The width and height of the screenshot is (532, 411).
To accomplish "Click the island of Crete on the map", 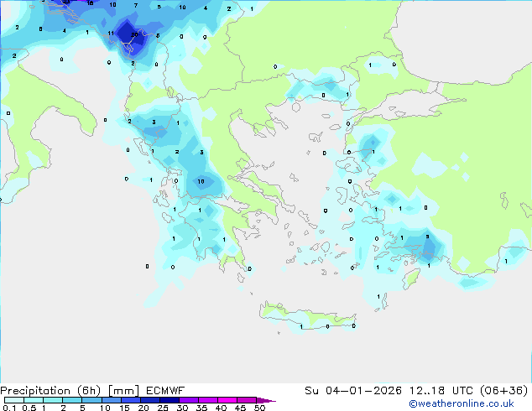I will pos(307,317).
